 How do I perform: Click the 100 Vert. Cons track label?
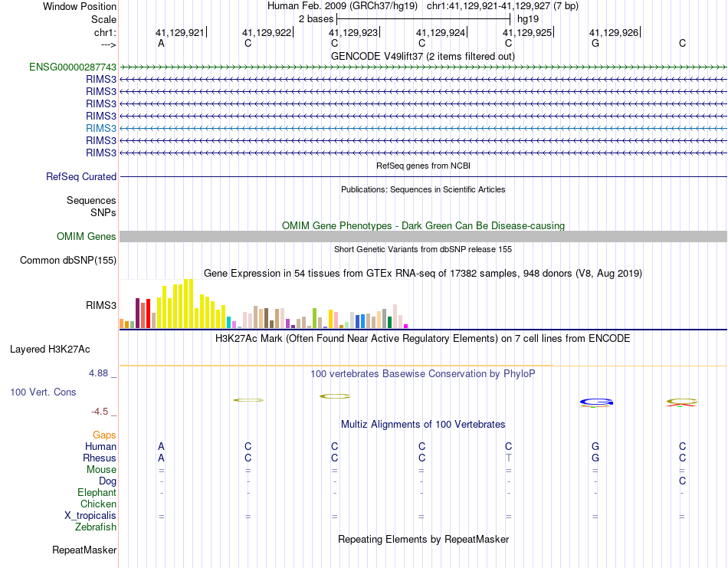(x=43, y=392)
